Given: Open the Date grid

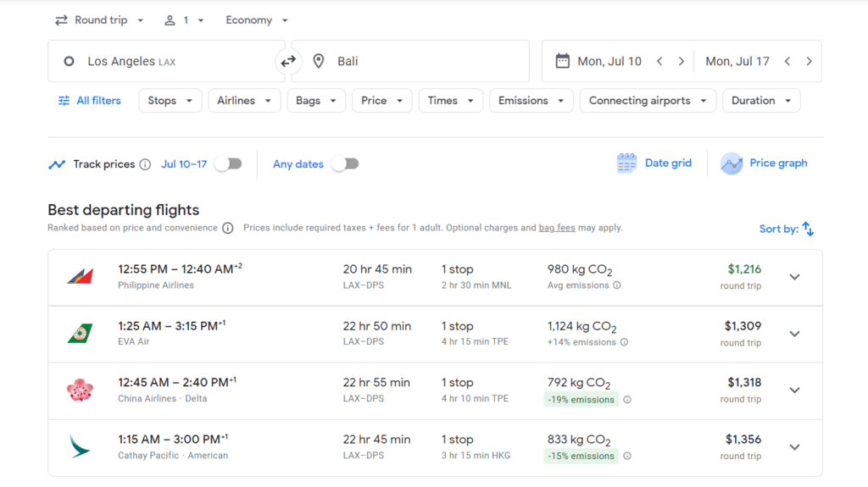Looking at the screenshot, I should pos(654,163).
